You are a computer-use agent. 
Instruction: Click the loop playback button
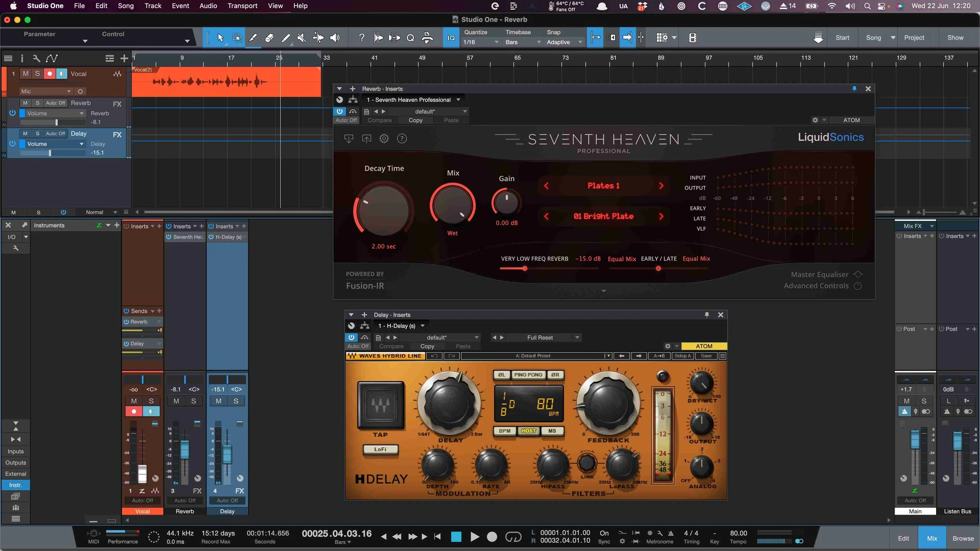point(513,536)
